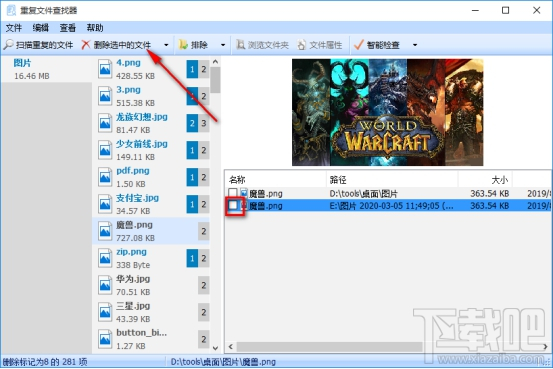Click the image icon beside 魔兽.png in file list
Screen dimensions: 553x369
coord(105,231)
